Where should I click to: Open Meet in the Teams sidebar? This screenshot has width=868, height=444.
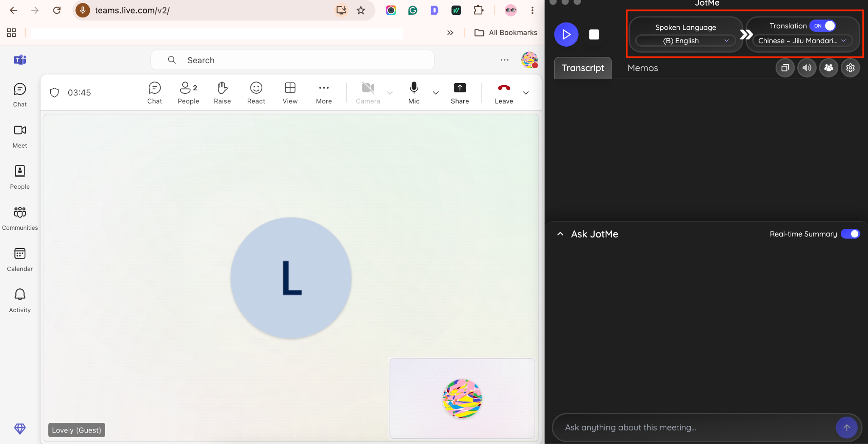click(x=20, y=136)
